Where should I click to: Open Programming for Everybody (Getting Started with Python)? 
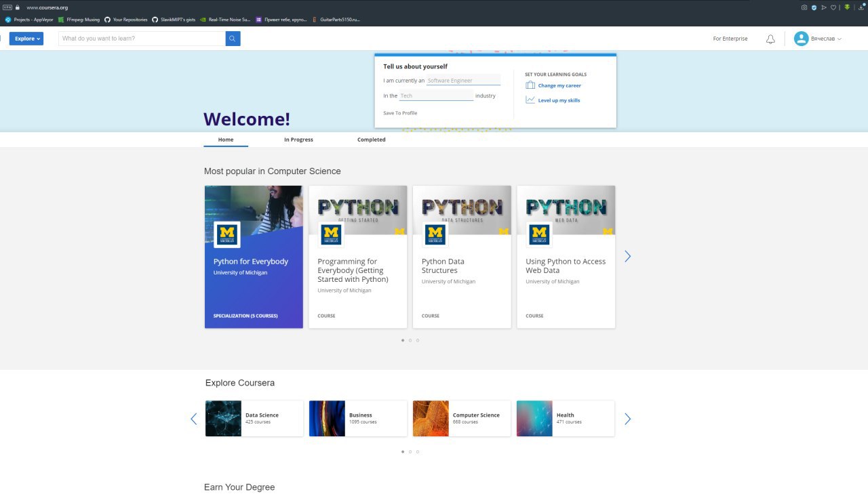pos(358,257)
